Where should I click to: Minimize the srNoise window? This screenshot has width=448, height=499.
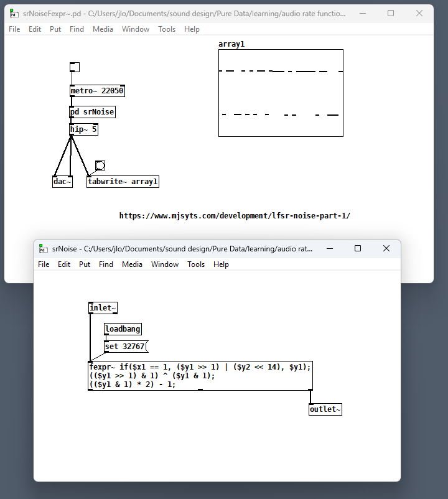point(330,248)
